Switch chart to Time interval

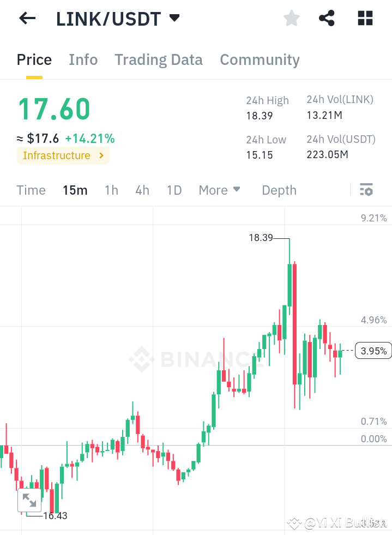coord(31,190)
